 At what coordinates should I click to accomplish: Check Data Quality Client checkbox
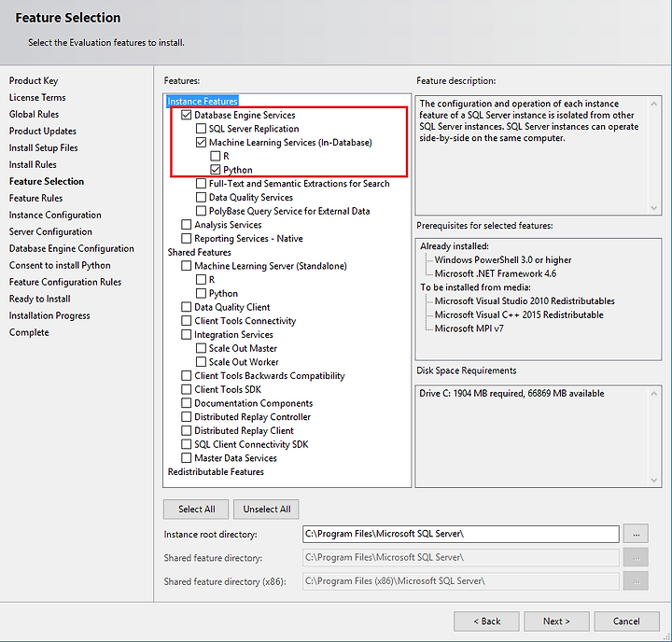(186, 307)
